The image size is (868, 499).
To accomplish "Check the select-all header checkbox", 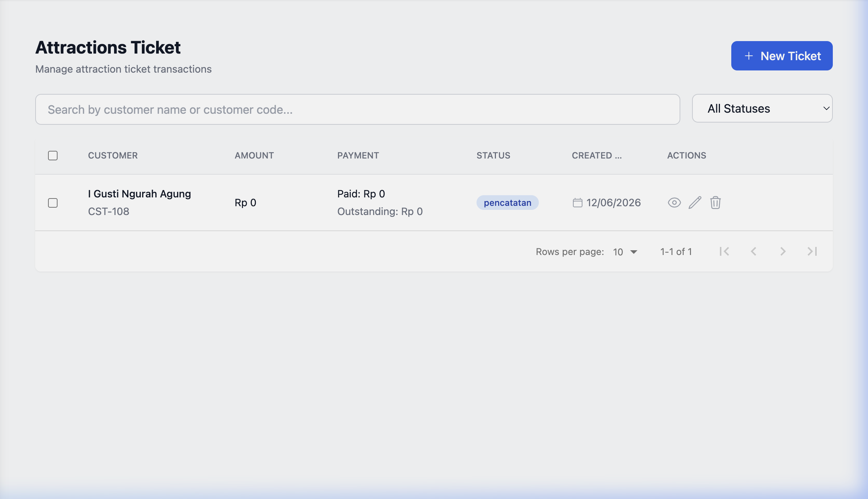I will [53, 156].
